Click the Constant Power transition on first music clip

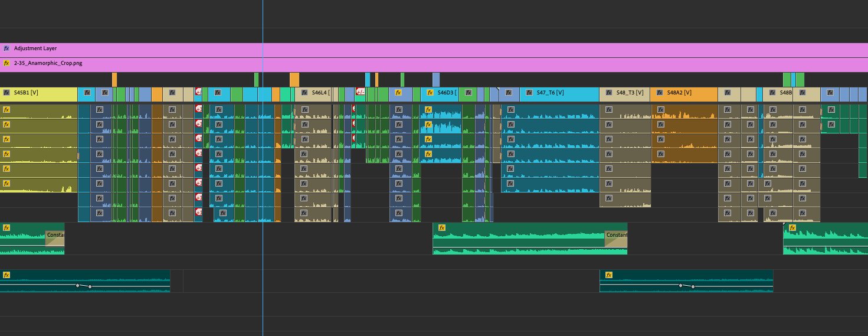click(55, 238)
